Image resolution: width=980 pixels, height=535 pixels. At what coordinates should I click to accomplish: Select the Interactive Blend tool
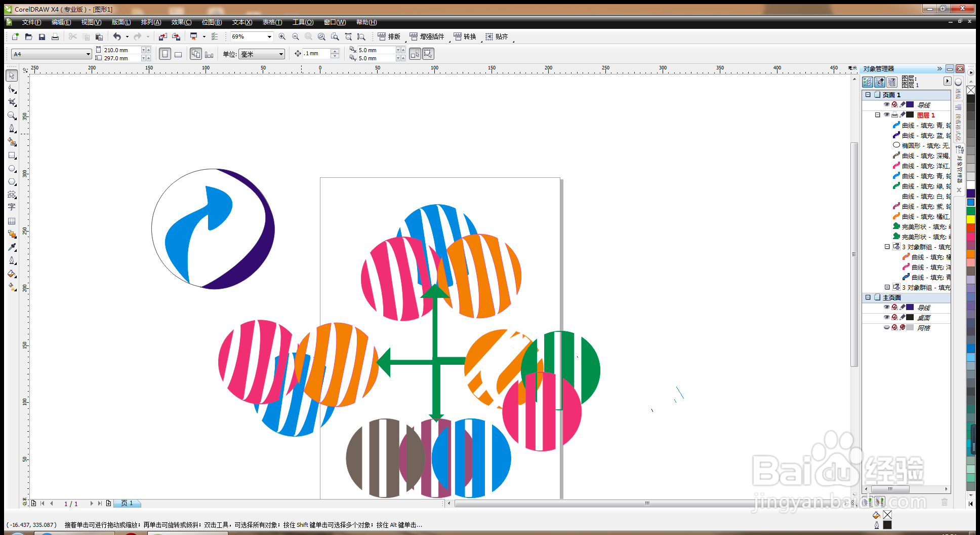(12, 234)
